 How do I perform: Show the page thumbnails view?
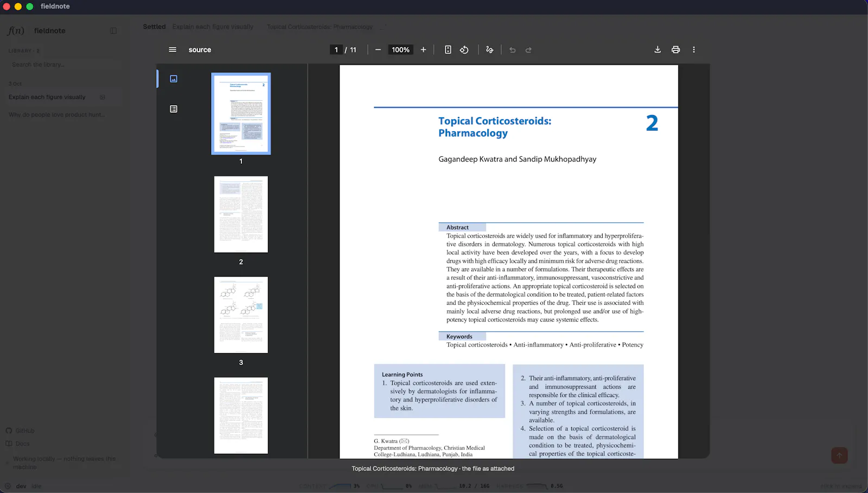pyautogui.click(x=174, y=79)
